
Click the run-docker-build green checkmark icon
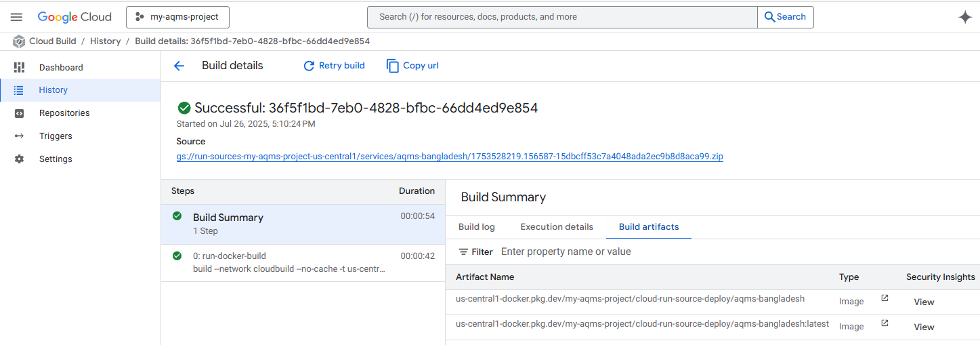coord(177,256)
